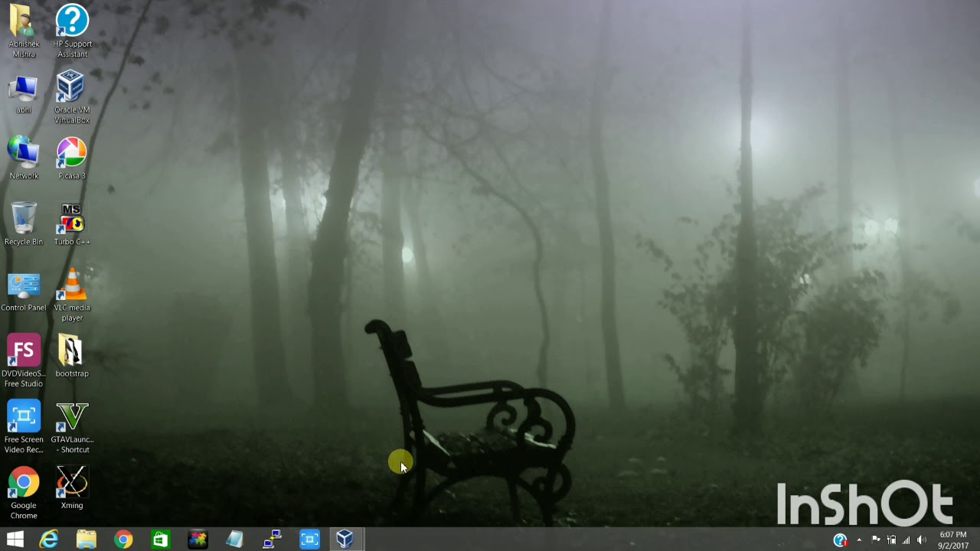The height and width of the screenshot is (551, 980).
Task: Select the Recycle Bin icon
Action: tap(24, 223)
